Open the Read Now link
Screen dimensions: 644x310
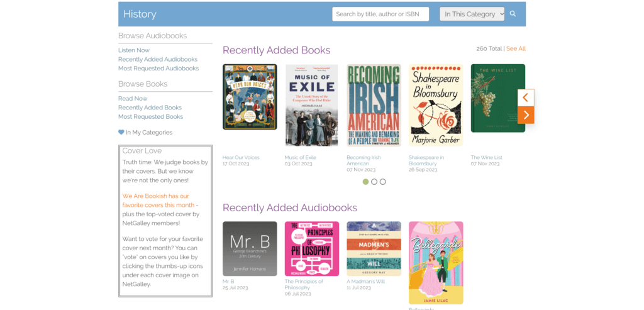click(x=133, y=99)
